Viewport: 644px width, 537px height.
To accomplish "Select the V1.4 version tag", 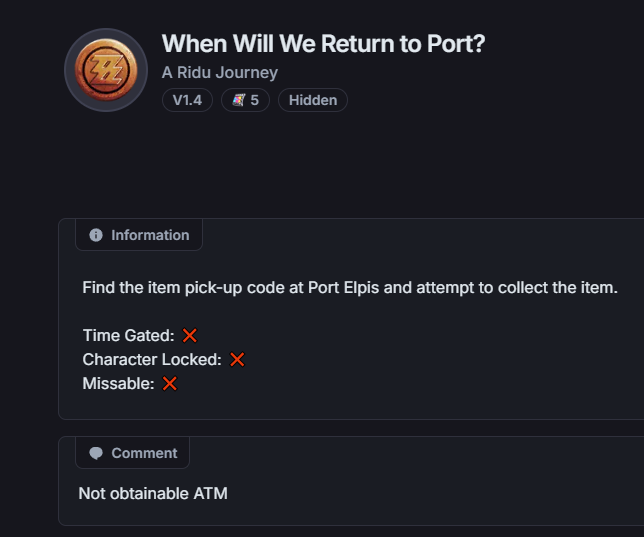I will point(187,100).
